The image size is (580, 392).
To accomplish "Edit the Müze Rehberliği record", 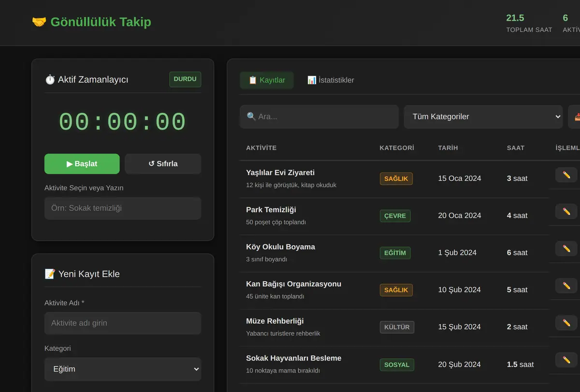I will point(566,323).
